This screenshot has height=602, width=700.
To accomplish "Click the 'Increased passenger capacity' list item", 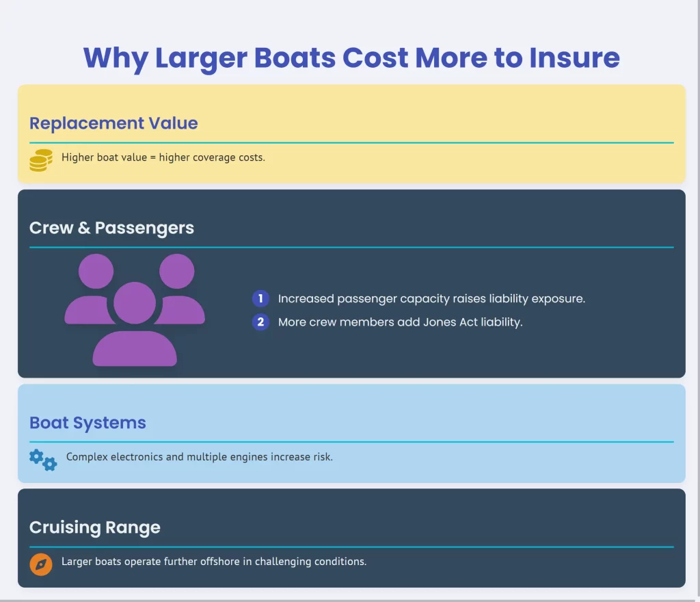I will coord(431,299).
